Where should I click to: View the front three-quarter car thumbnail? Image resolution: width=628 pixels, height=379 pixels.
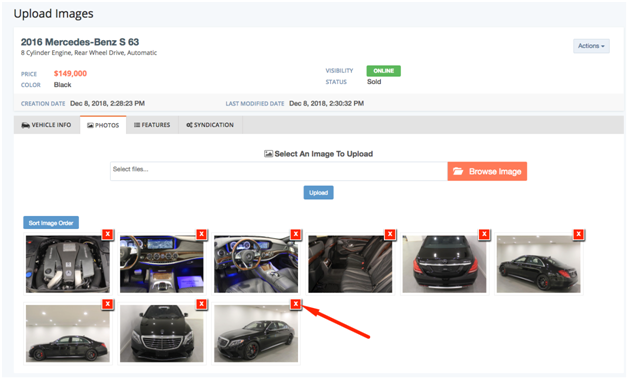click(256, 334)
